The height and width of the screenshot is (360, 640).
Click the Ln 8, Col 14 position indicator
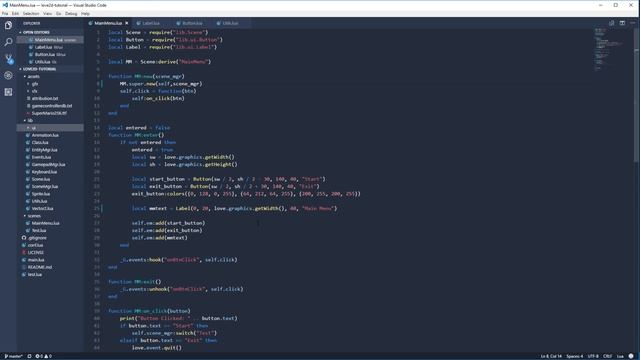coord(551,356)
